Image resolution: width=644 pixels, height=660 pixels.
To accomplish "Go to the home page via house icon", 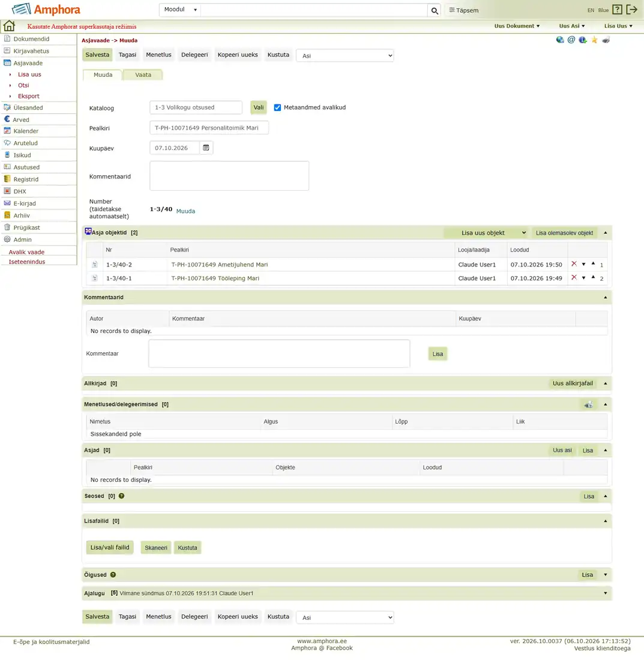I will pyautogui.click(x=9, y=26).
